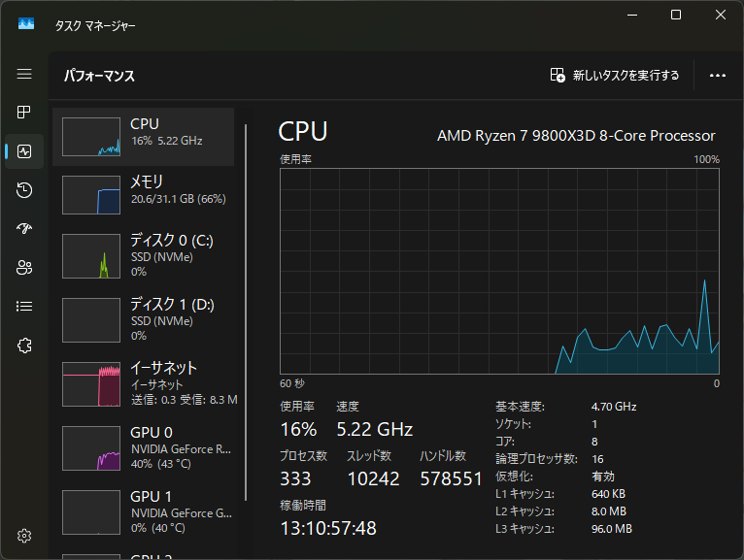Select the GPU 0 entry
The image size is (744, 560).
click(x=143, y=447)
